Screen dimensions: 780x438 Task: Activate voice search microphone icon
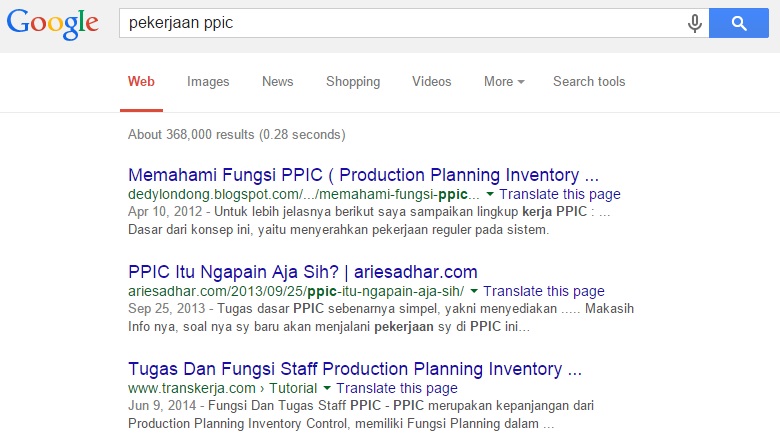point(695,23)
